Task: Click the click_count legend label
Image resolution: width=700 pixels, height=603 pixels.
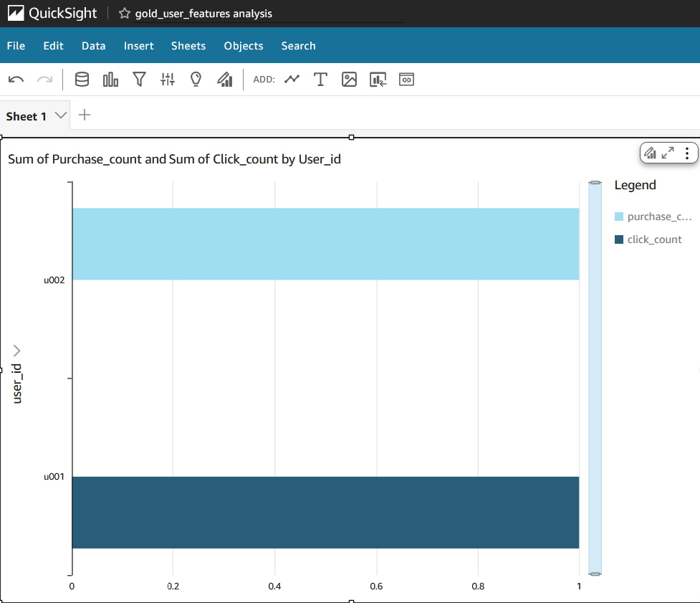Action: [x=654, y=239]
